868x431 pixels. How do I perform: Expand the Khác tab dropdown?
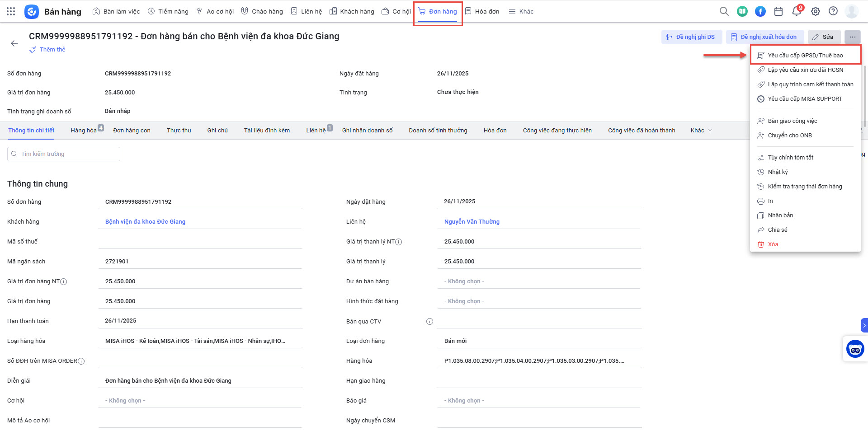tap(701, 131)
